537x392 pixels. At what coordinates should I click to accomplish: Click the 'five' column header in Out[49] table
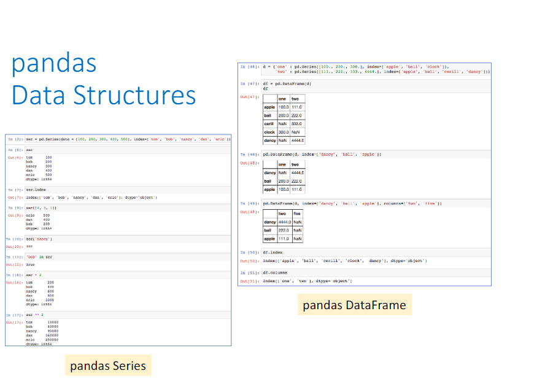[297, 213]
